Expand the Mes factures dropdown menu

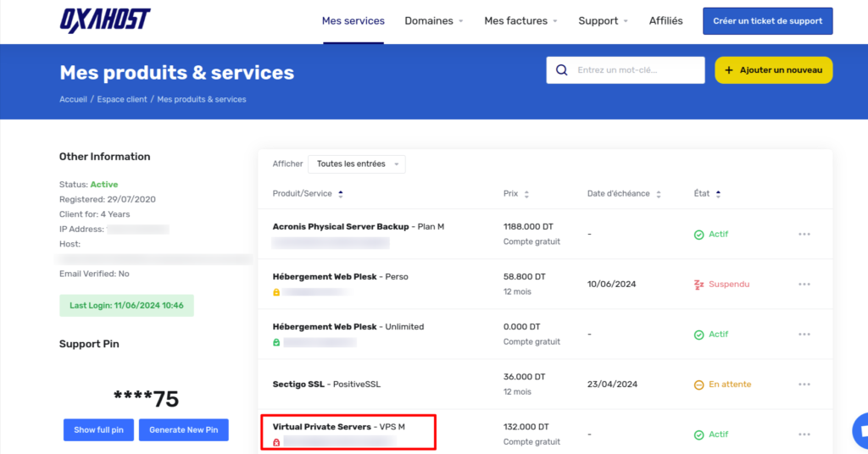point(520,21)
